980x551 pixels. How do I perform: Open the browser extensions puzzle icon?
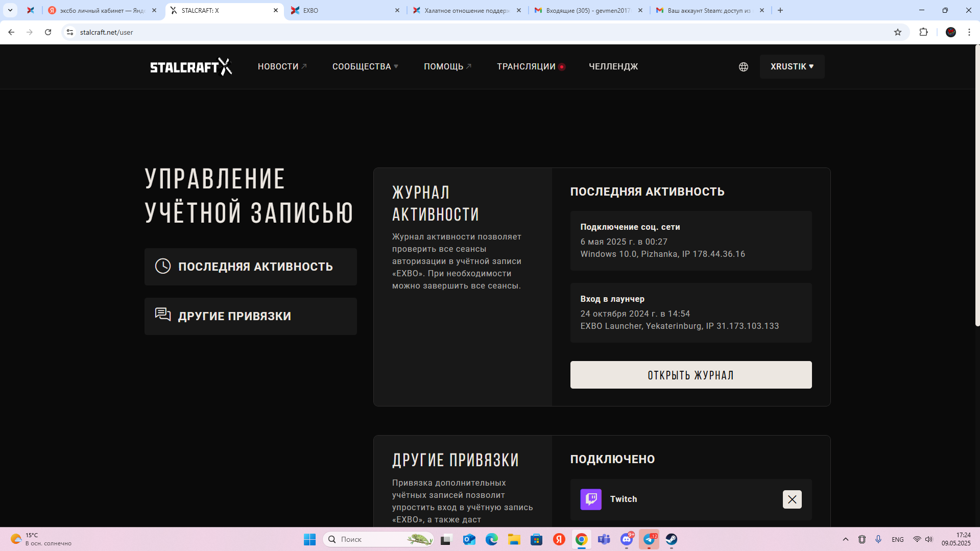coord(923,32)
